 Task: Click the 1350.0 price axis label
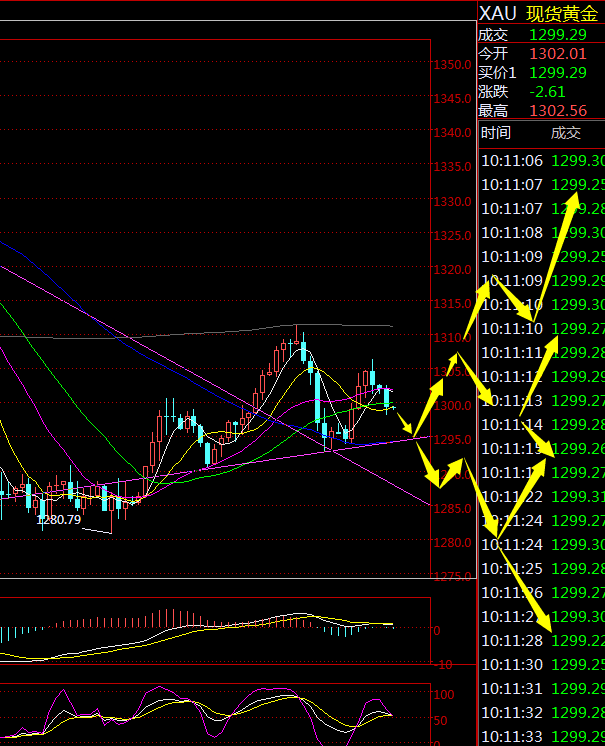click(x=452, y=65)
